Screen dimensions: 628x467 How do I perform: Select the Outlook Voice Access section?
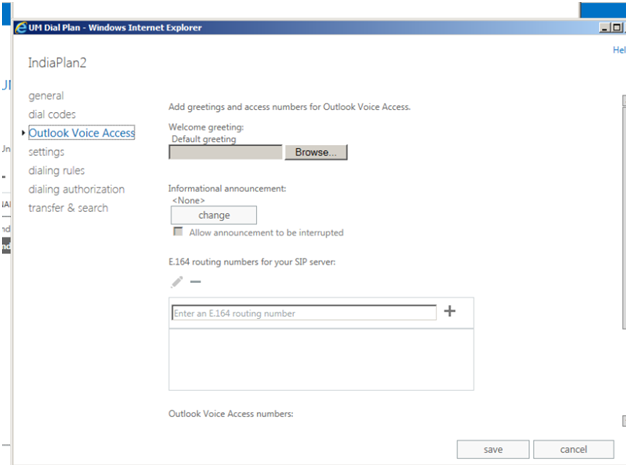coord(81,133)
